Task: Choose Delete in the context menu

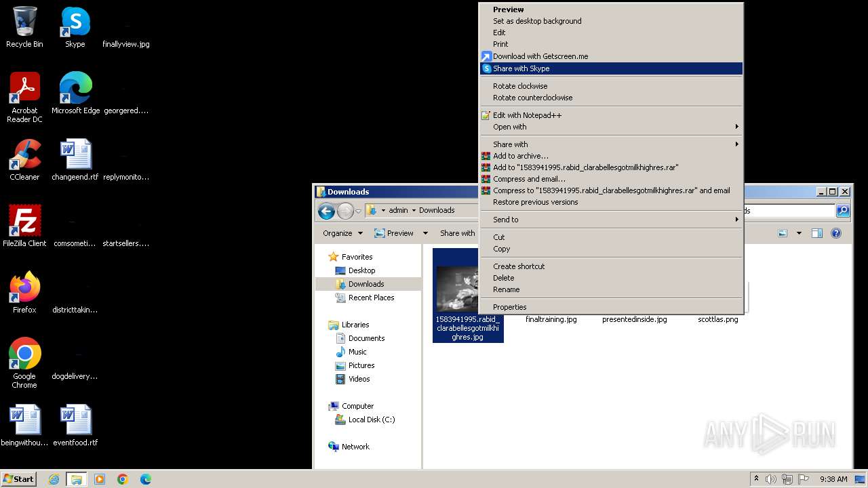Action: tap(612, 278)
